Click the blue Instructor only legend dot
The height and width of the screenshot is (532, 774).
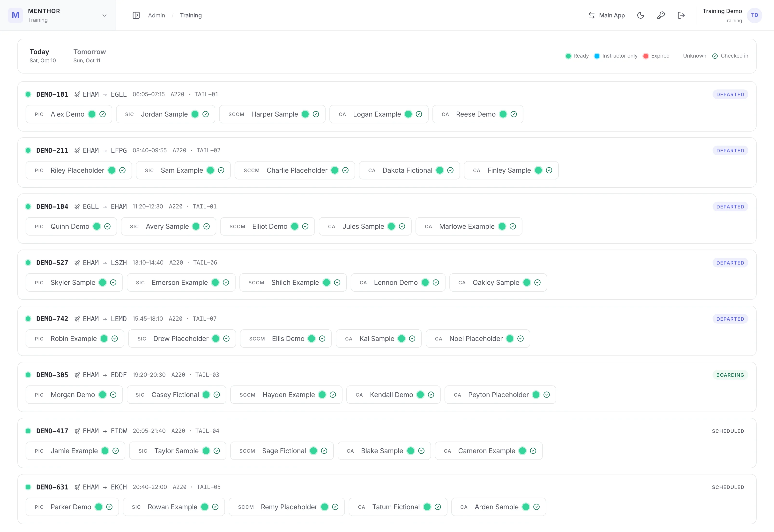point(597,56)
